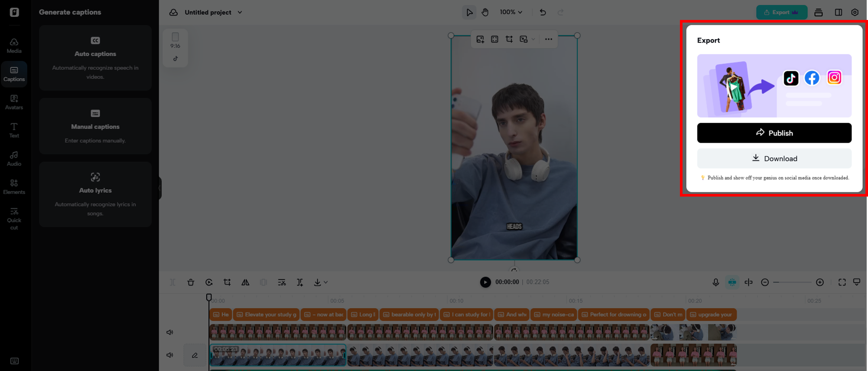Open more options (three dots) on canvas toolbar
The image size is (868, 371).
pyautogui.click(x=549, y=39)
